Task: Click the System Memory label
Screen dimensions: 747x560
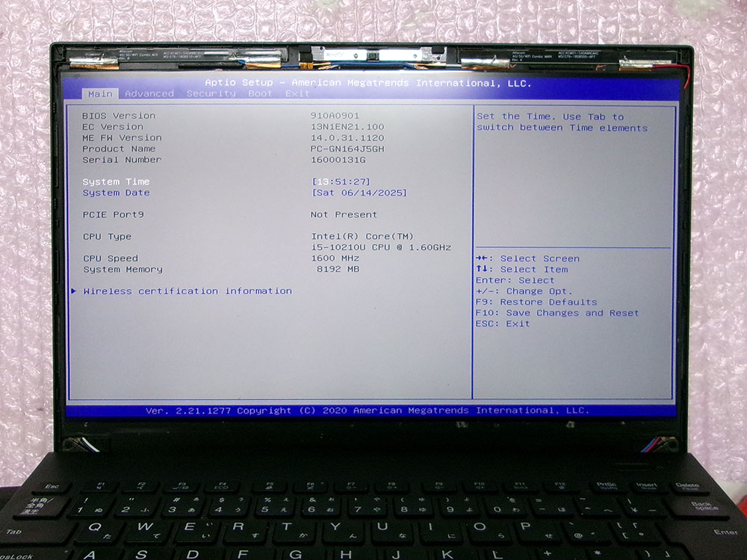Action: point(123,270)
